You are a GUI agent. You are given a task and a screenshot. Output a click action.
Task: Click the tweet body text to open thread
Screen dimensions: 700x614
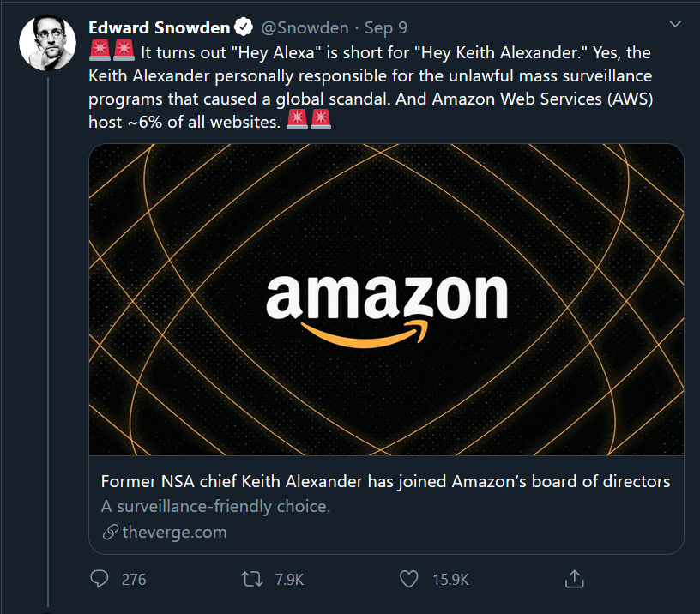pyautogui.click(x=371, y=87)
